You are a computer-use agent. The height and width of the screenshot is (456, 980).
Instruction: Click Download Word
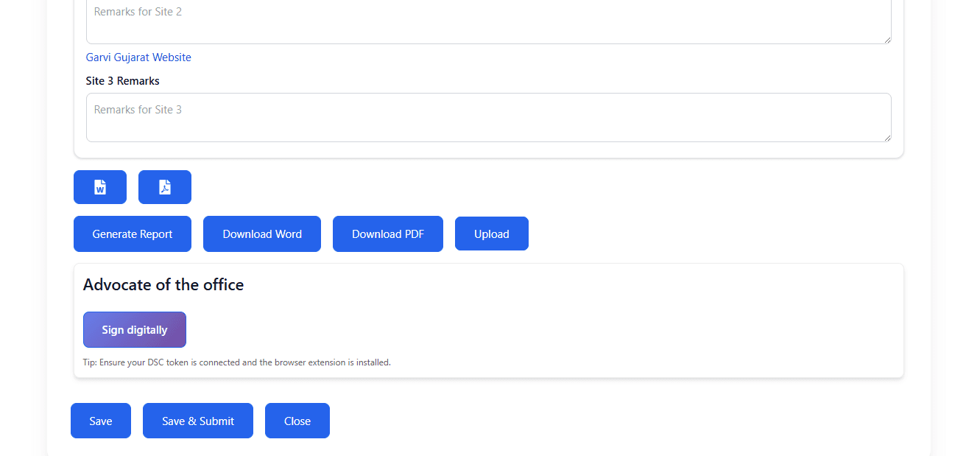261,234
